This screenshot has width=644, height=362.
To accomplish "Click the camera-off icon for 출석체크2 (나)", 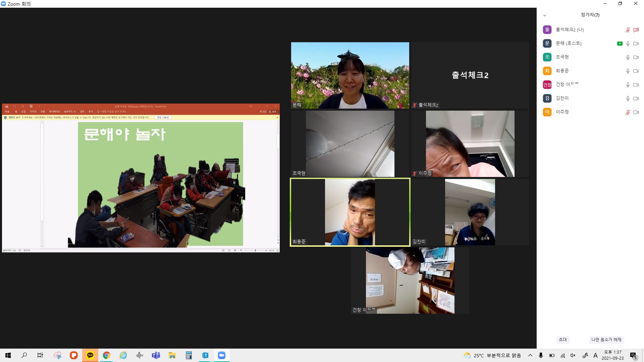I will pos(636,30).
